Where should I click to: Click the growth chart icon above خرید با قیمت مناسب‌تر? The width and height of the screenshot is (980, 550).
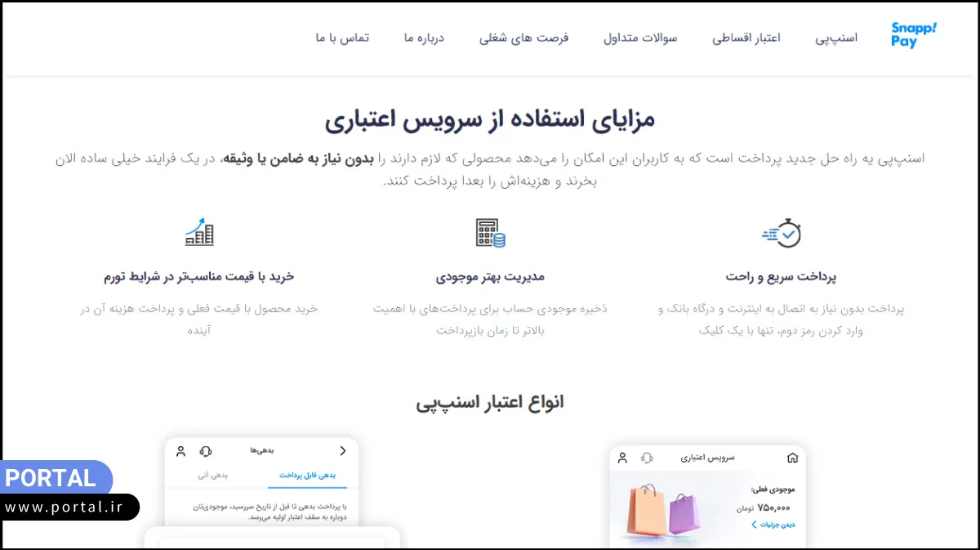[x=198, y=233]
